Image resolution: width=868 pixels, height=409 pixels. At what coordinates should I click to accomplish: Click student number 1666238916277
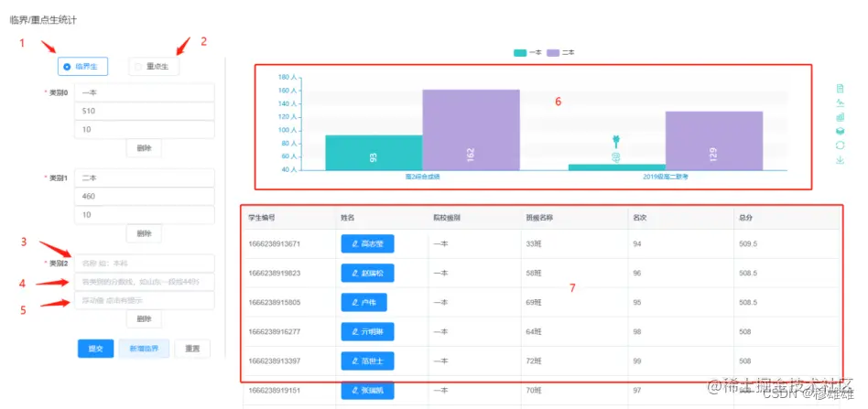275,331
